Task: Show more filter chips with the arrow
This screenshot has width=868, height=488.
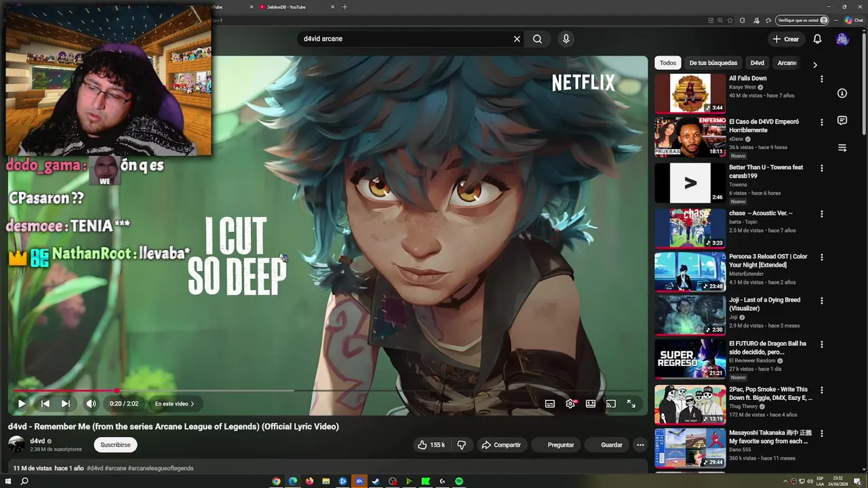Action: [814, 64]
